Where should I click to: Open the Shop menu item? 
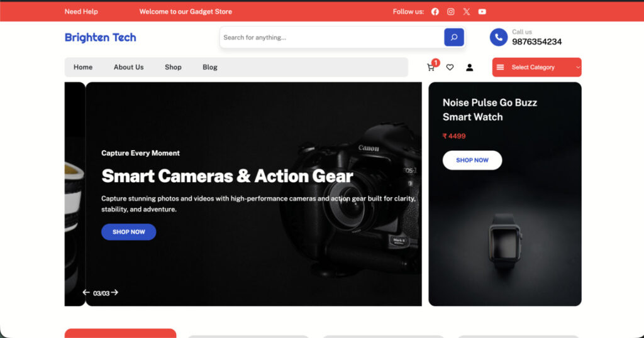(173, 67)
